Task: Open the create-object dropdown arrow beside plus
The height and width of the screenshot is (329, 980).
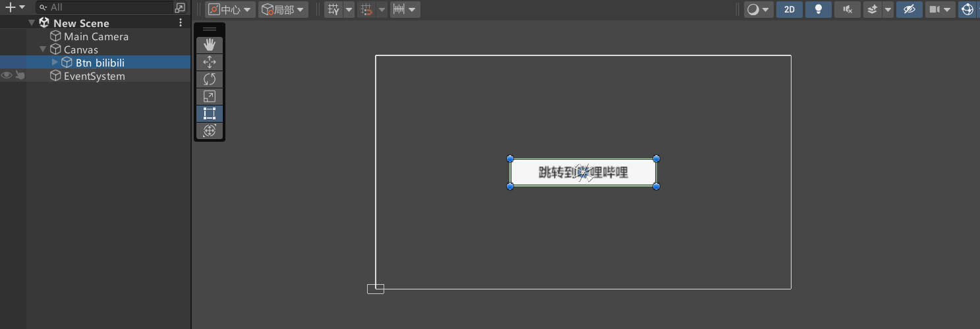Action: coord(22,7)
